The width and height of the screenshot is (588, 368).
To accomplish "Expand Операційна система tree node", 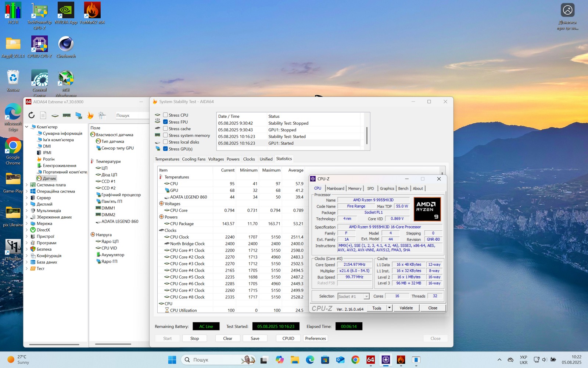I will (x=26, y=191).
